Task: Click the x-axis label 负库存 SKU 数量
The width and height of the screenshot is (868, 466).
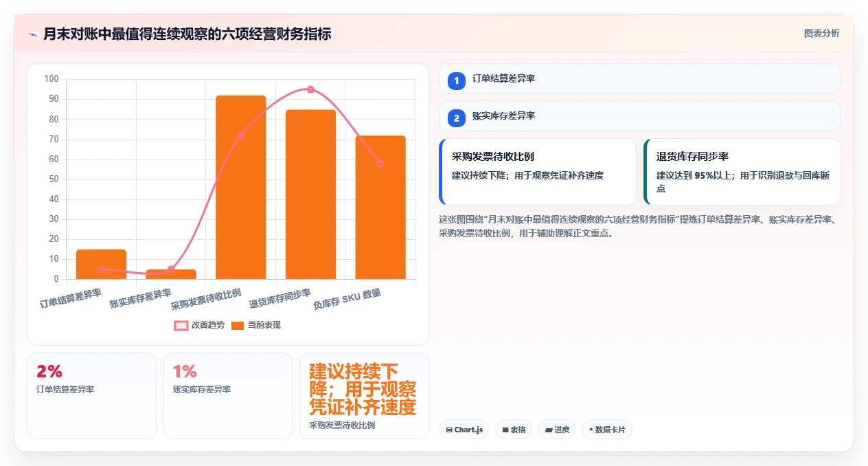Action: (x=347, y=299)
